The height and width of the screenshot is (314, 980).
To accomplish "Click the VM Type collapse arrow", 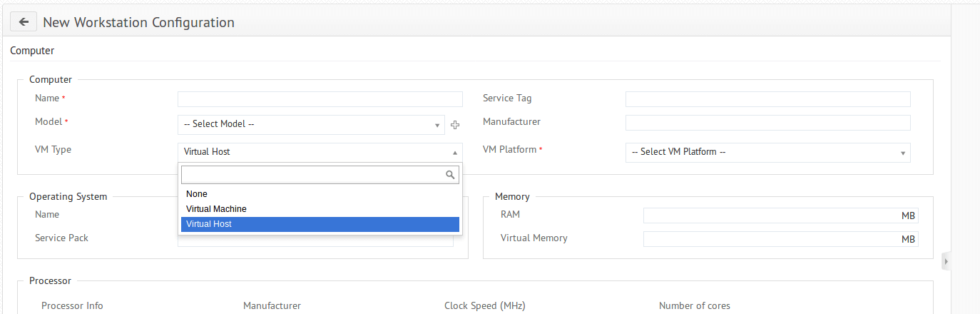I will click(454, 153).
